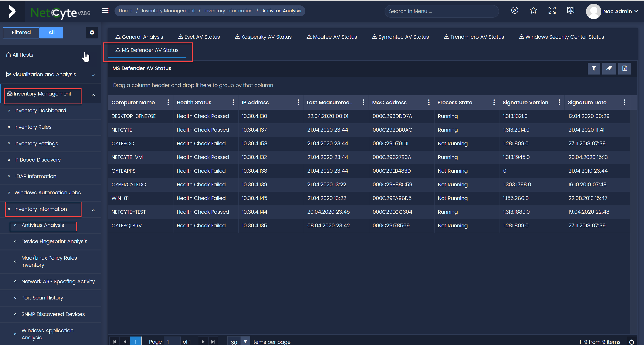Open Port Scan History menu item

click(50, 298)
